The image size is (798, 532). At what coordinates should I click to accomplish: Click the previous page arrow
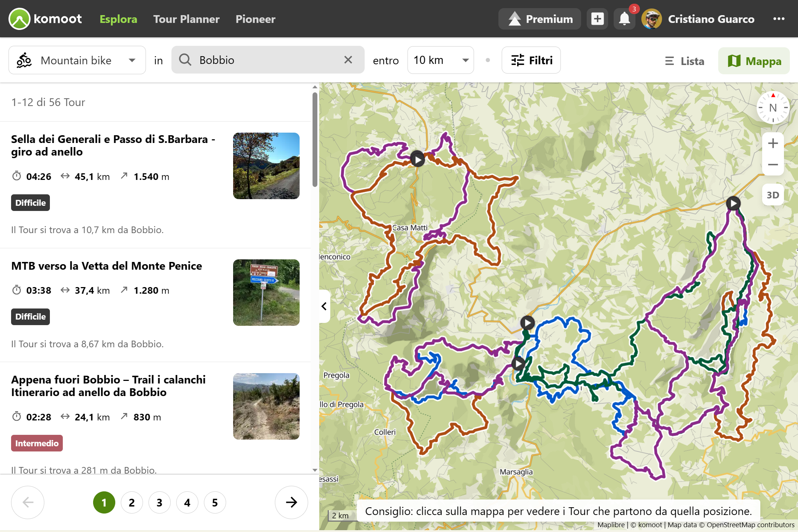pyautogui.click(x=28, y=502)
